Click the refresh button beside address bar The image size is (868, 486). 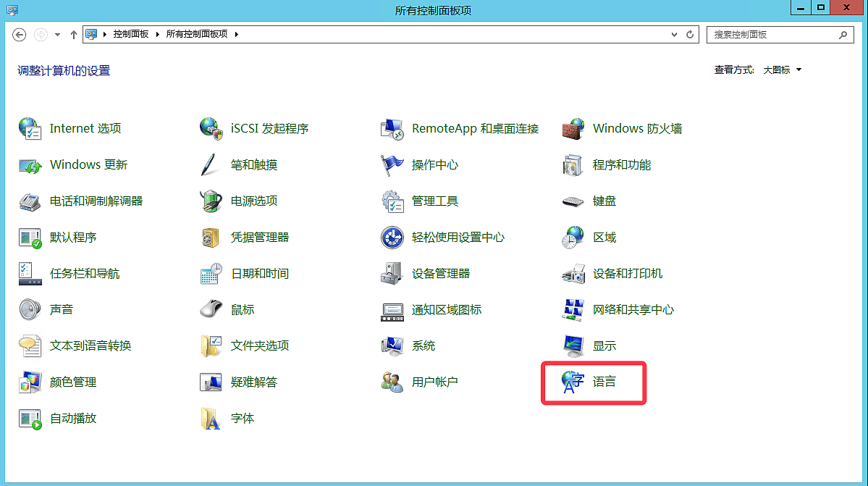pyautogui.click(x=691, y=34)
